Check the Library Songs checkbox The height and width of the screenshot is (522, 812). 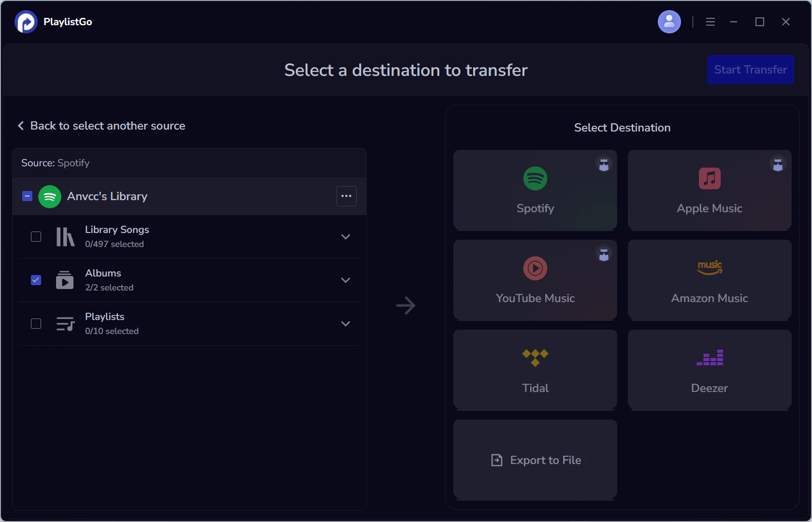coord(36,237)
